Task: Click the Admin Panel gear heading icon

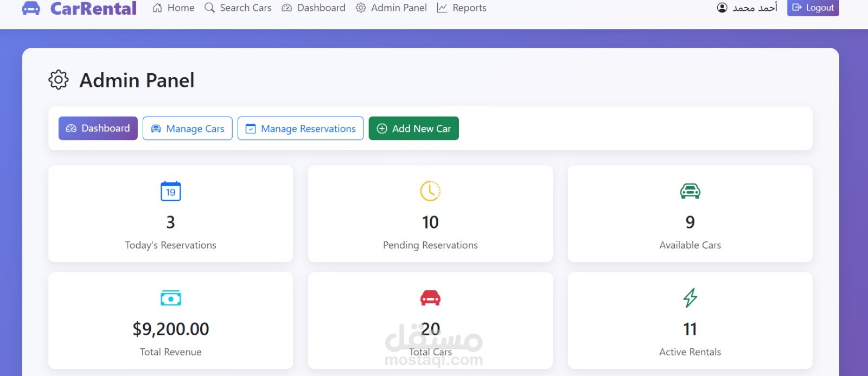Action: pos(59,80)
